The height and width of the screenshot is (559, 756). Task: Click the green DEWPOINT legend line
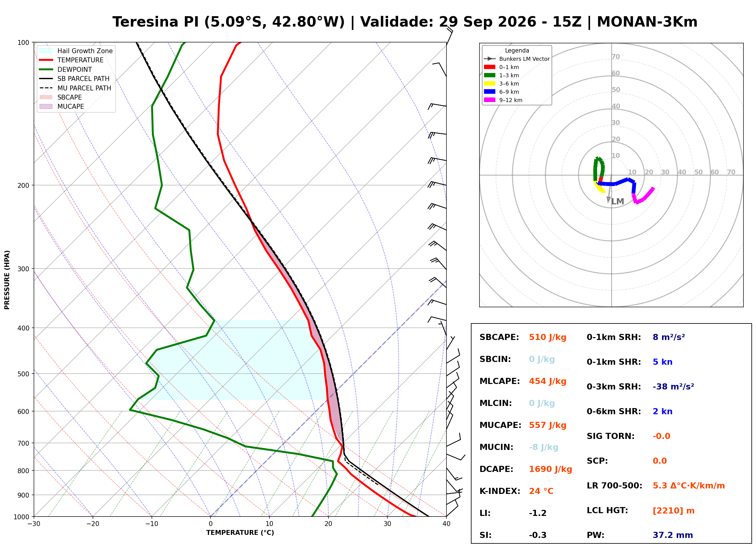(46, 69)
